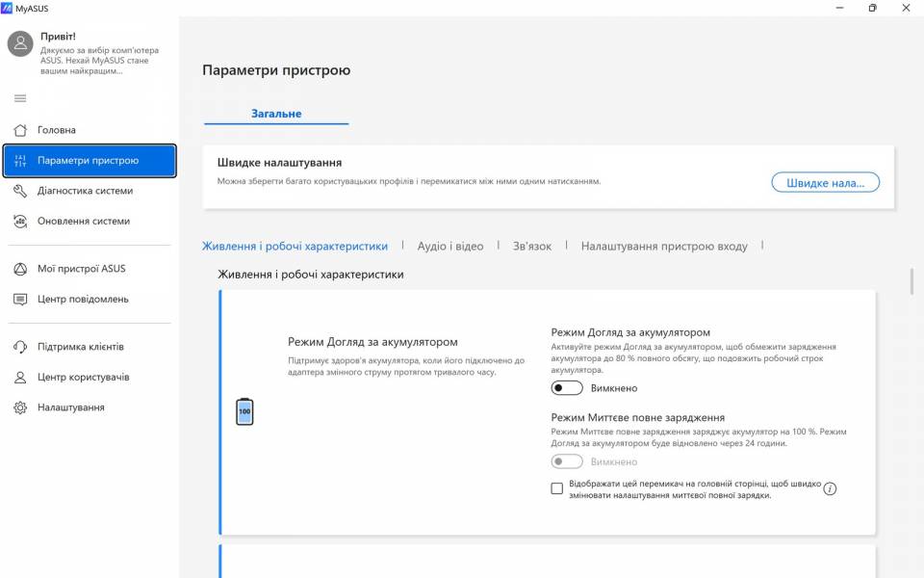Collapse the sidebar with hamburger menu
The height and width of the screenshot is (578, 924).
pos(20,98)
